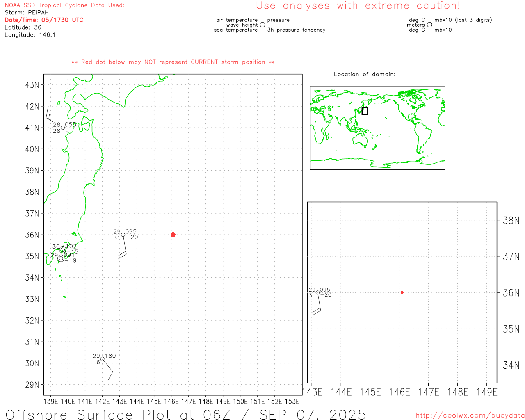Viewport: 525px width, 420px height.
Task: Click the 146E longitude label on main map
Action: tap(171, 401)
